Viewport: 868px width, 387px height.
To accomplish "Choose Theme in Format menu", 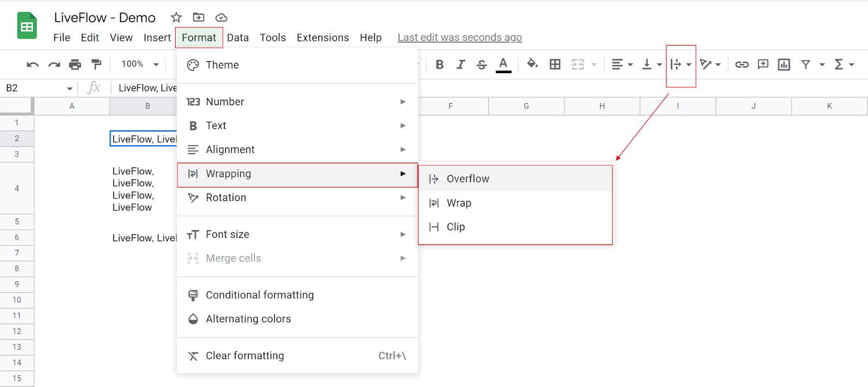I will 297,65.
